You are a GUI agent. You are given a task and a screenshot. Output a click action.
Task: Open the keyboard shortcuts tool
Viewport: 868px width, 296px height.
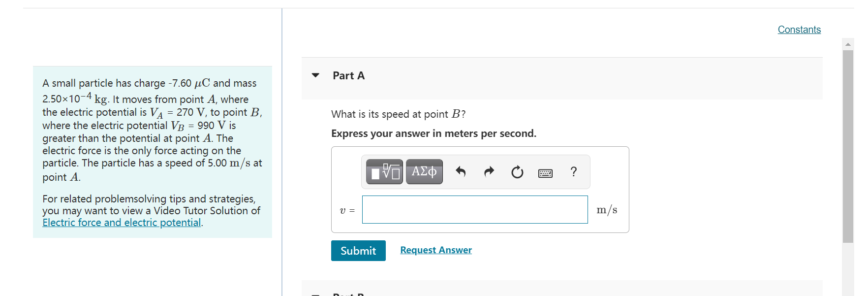coord(545,172)
